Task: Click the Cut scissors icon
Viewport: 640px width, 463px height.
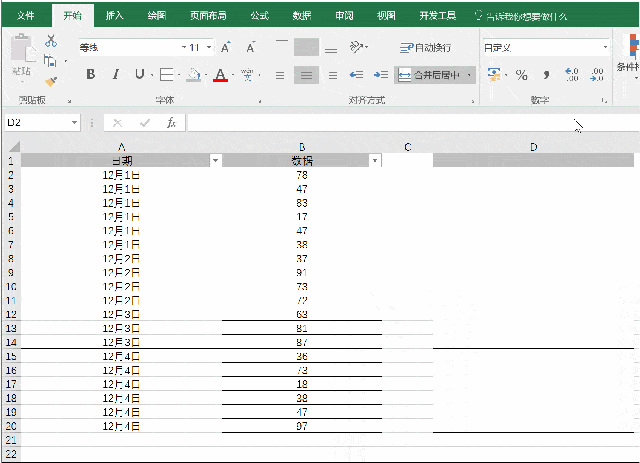Action: click(x=51, y=40)
